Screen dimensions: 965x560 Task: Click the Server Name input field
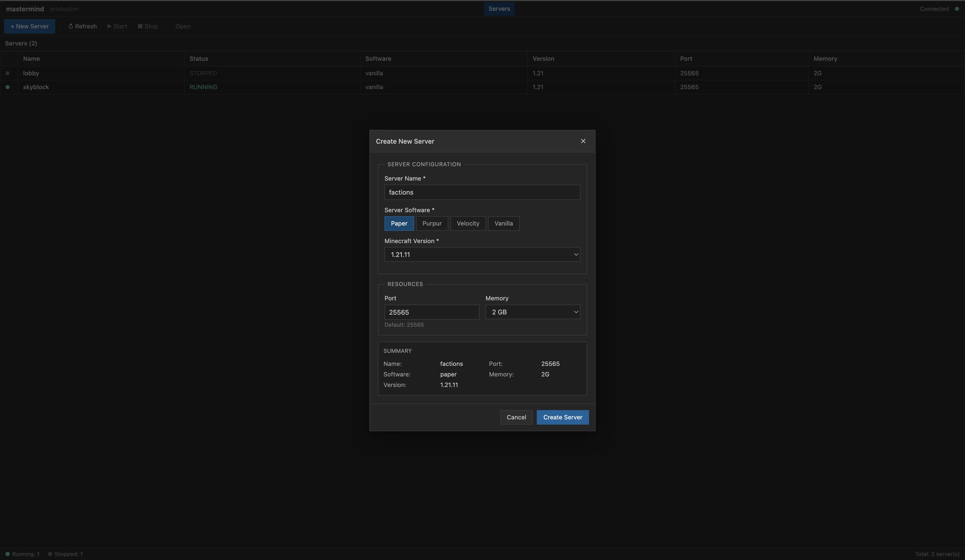[482, 192]
